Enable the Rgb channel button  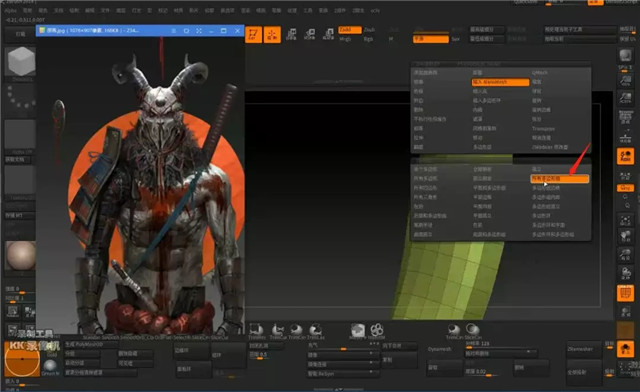368,39
